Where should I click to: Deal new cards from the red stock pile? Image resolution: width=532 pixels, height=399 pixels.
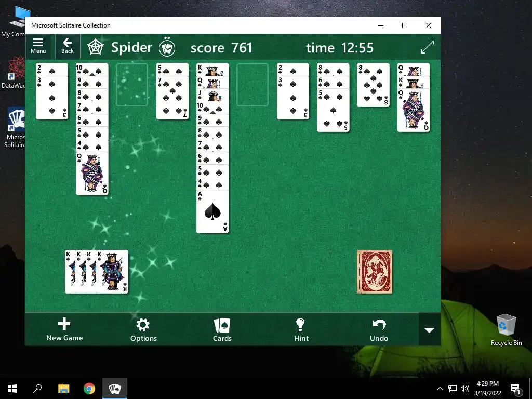point(375,272)
